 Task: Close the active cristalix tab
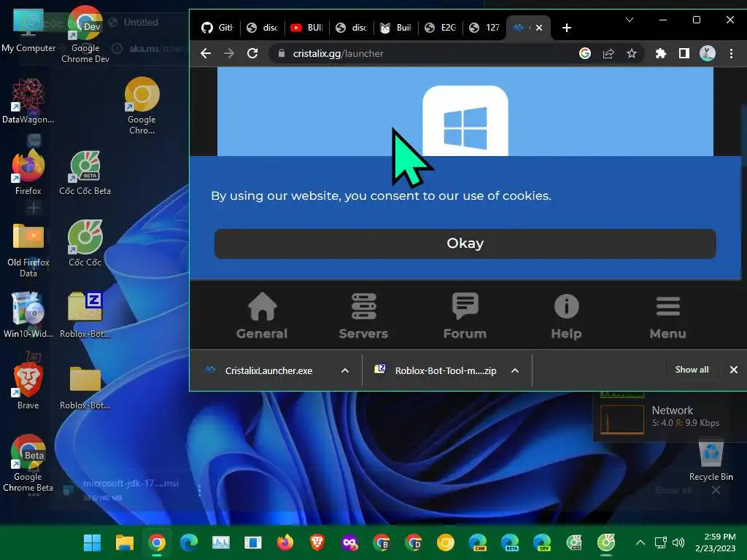539,28
